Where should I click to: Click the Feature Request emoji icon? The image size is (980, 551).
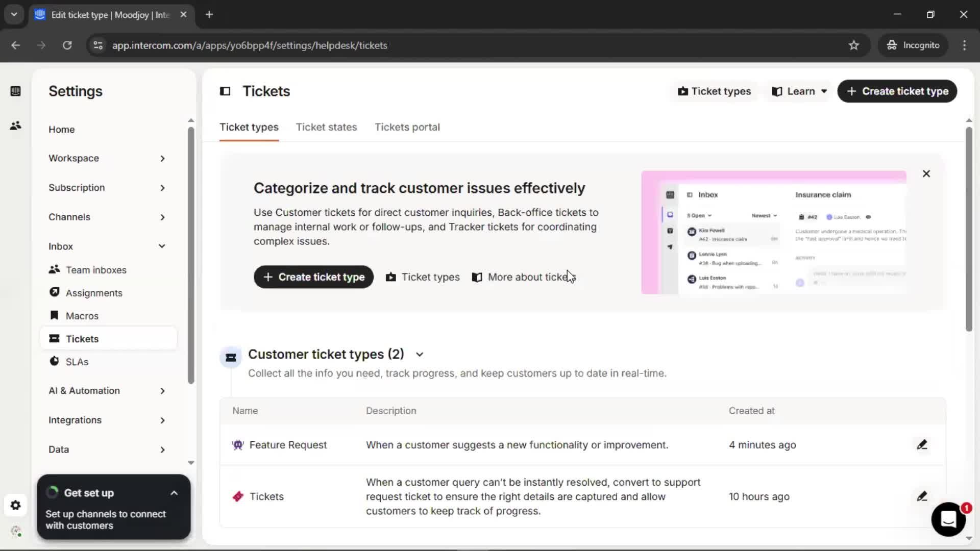click(238, 445)
